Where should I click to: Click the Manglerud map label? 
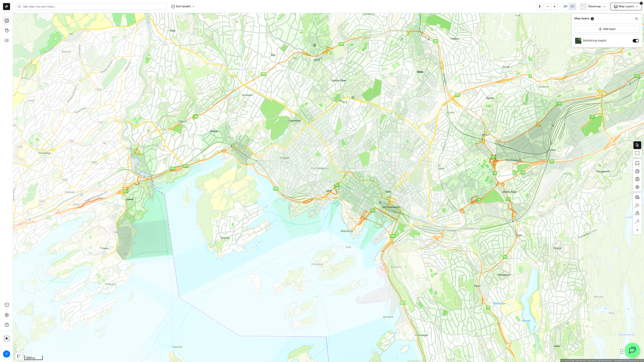click(504, 275)
